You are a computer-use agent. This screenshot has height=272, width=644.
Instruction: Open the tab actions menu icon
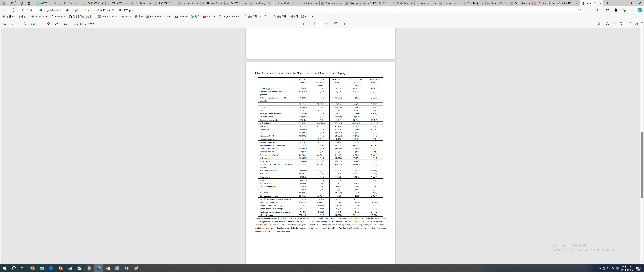(x=29, y=3)
